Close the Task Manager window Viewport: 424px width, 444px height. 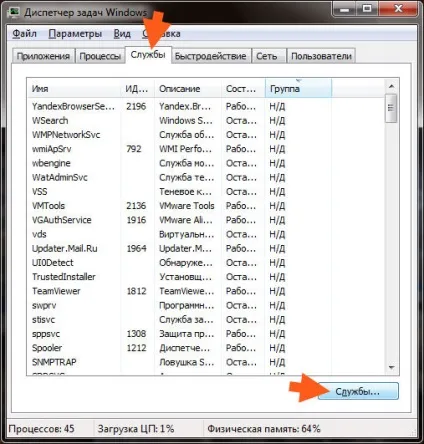click(398, 9)
